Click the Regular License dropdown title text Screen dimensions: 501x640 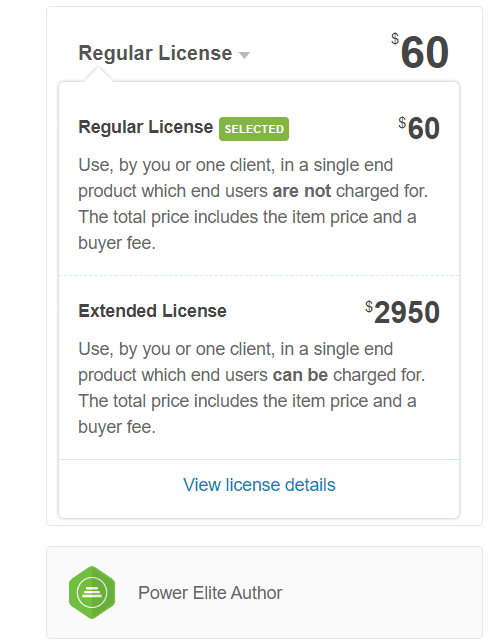[155, 53]
